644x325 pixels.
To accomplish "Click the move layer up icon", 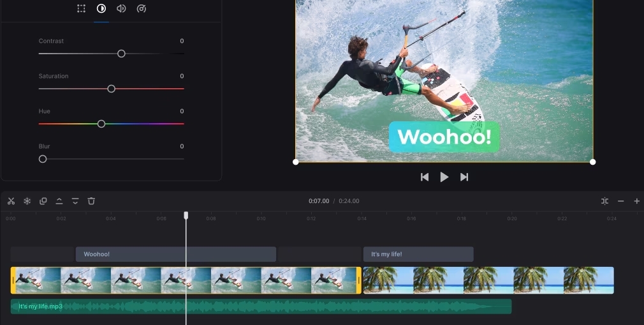I will [x=59, y=201].
